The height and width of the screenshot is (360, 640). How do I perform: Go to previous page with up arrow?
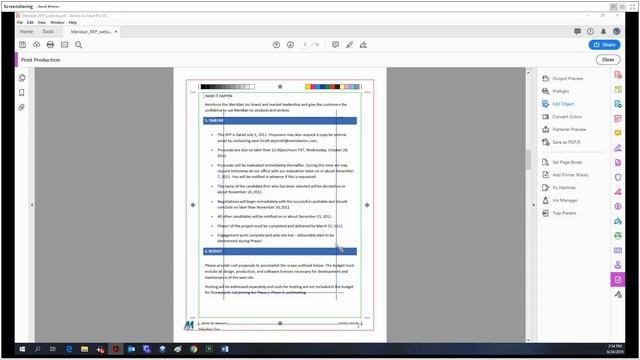pyautogui.click(x=276, y=45)
